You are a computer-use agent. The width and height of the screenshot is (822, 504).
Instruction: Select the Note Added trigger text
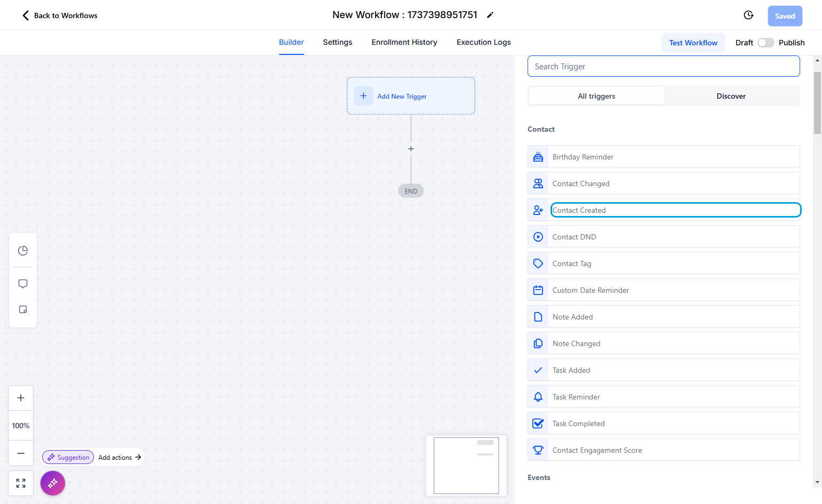click(572, 317)
